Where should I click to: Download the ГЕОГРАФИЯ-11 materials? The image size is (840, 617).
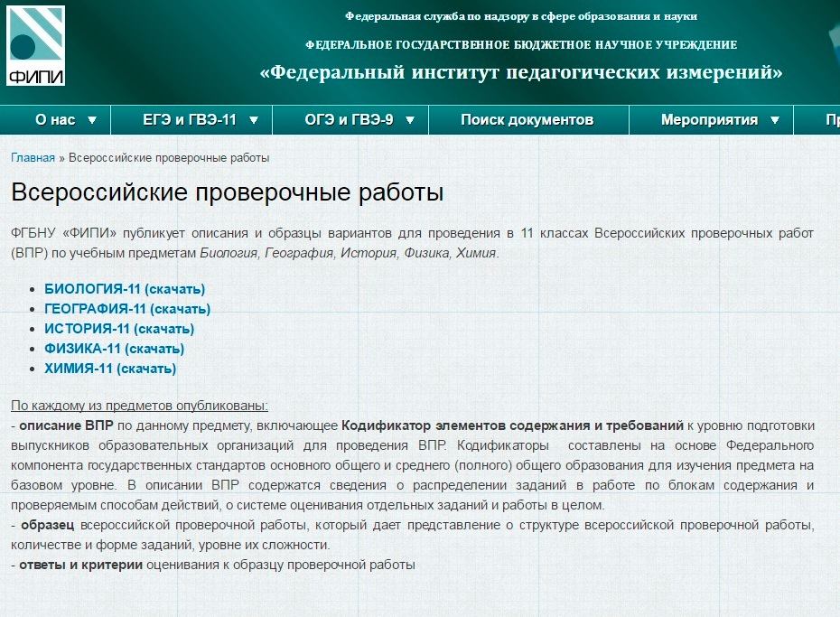(x=127, y=309)
